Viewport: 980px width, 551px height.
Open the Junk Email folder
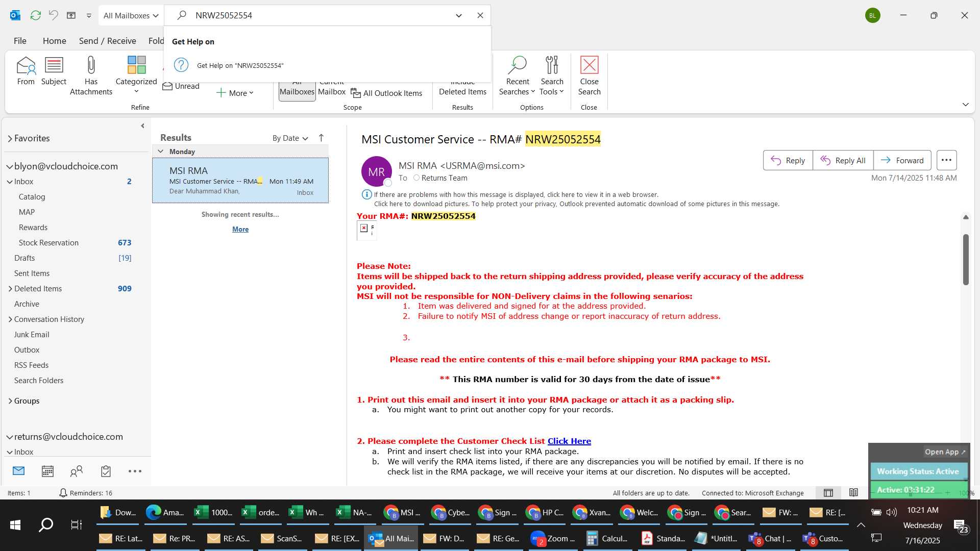(32, 335)
